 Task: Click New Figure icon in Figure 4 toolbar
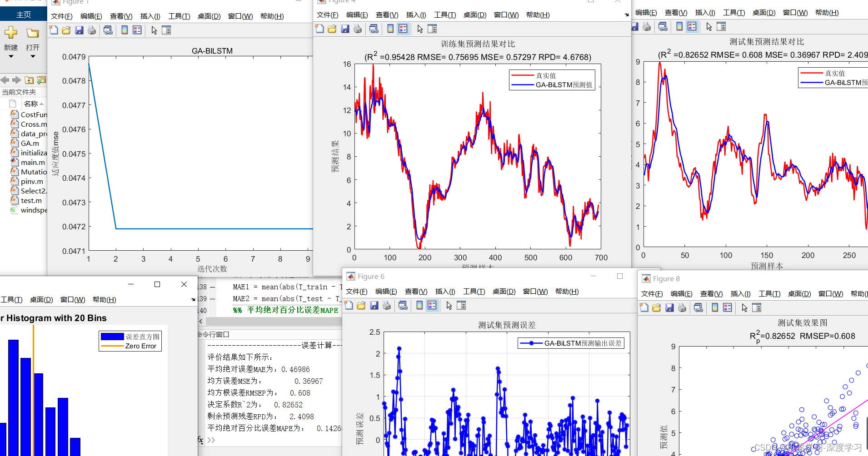[x=319, y=29]
